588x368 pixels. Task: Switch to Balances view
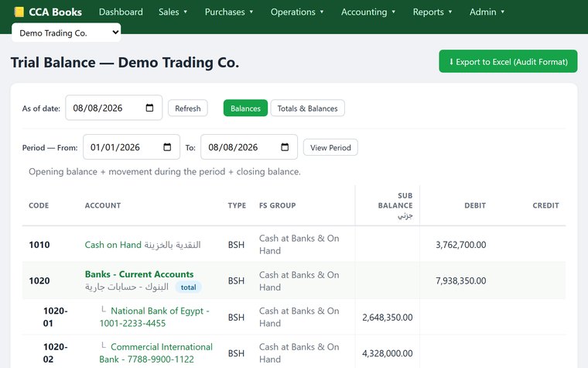coord(245,108)
